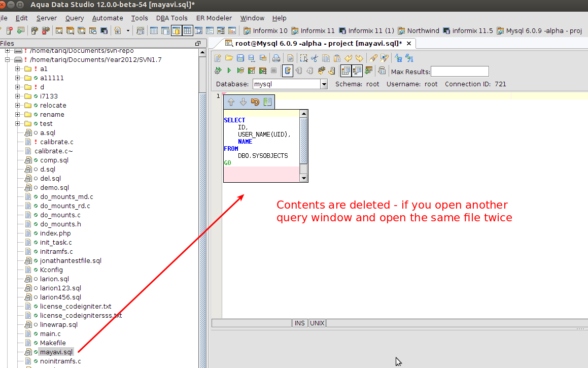
Task: Click the Previous arrow in the history popup
Action: coord(231,102)
